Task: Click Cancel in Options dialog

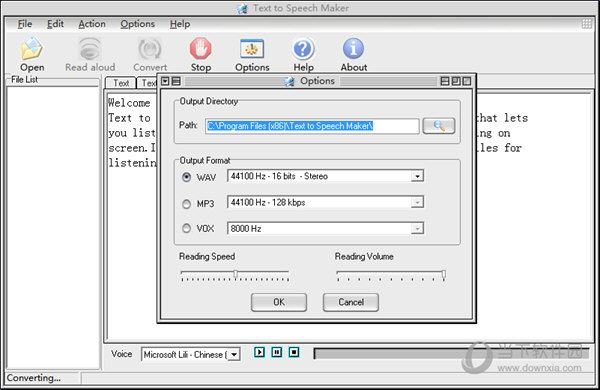Action: point(351,302)
